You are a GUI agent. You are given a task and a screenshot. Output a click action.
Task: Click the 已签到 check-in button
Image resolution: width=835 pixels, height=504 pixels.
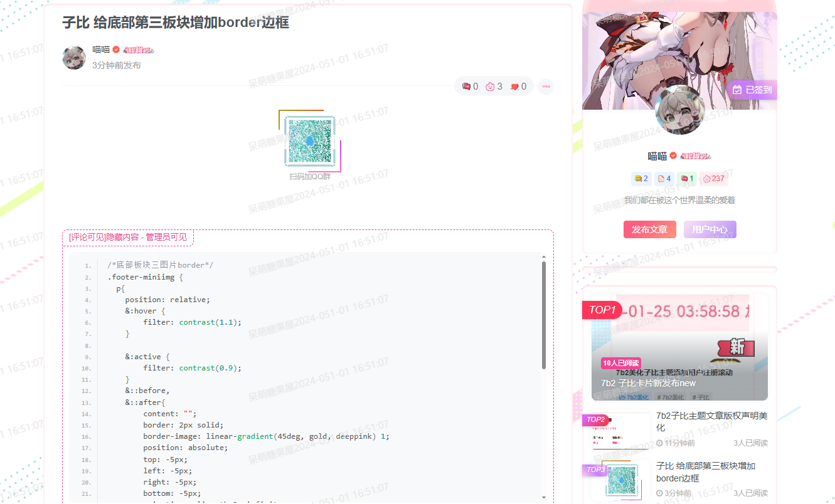tap(752, 90)
